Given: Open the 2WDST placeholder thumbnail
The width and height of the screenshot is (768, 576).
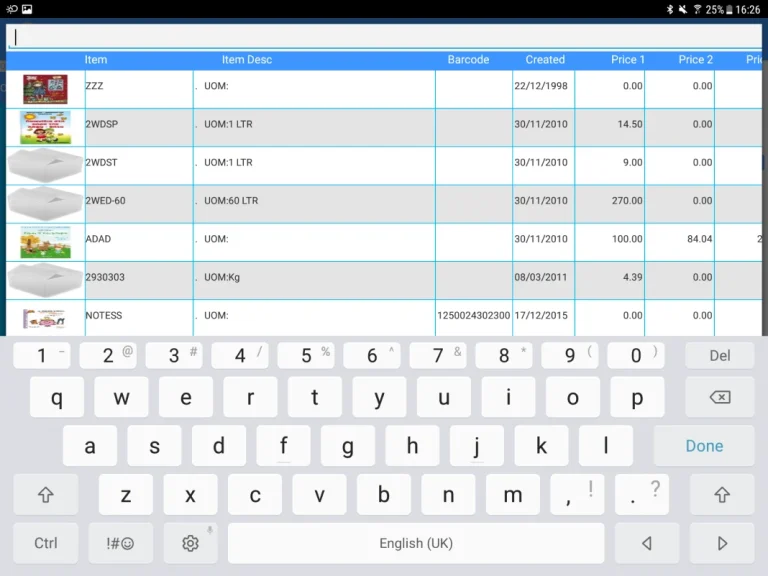Looking at the screenshot, I should (x=45, y=166).
